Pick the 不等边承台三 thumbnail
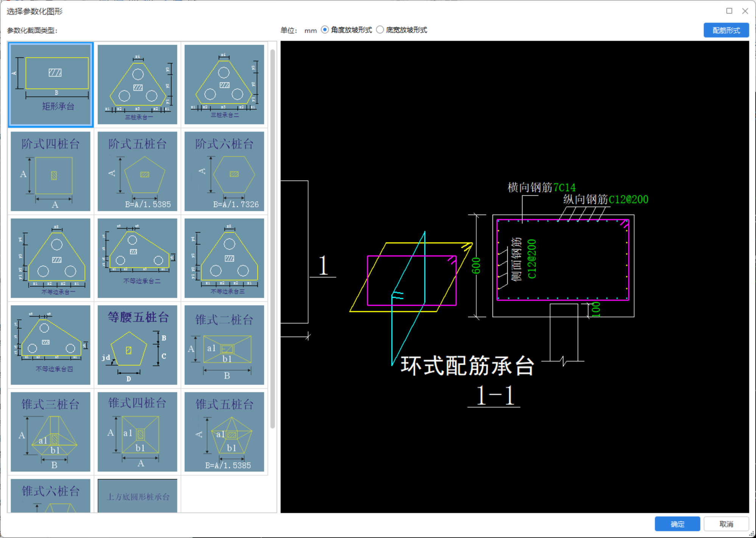 (224, 258)
